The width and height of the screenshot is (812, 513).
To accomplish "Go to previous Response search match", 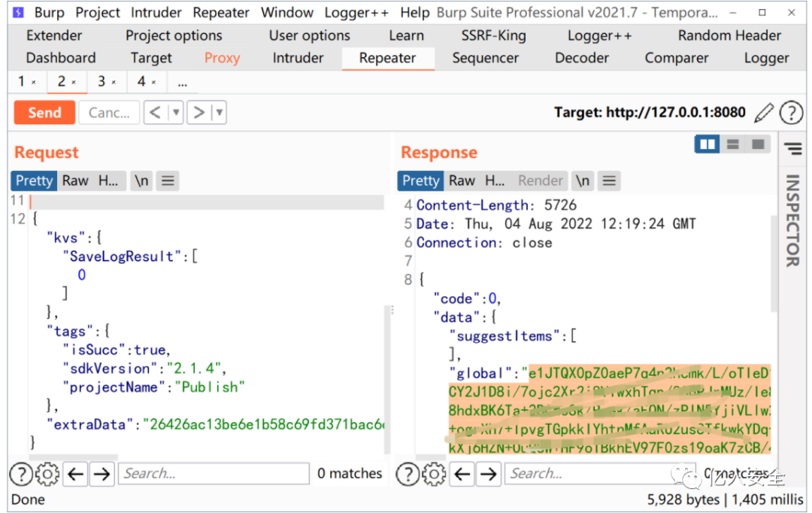I will coord(462,474).
